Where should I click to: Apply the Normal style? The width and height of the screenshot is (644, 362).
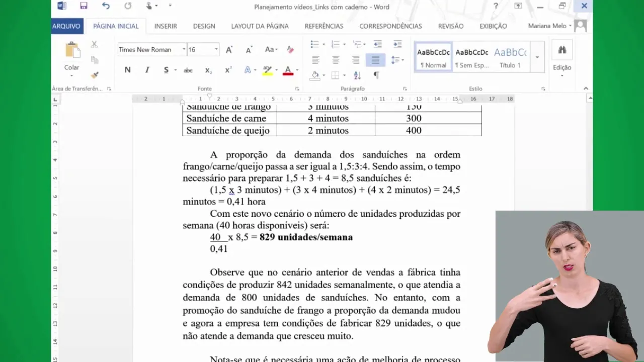pos(433,57)
